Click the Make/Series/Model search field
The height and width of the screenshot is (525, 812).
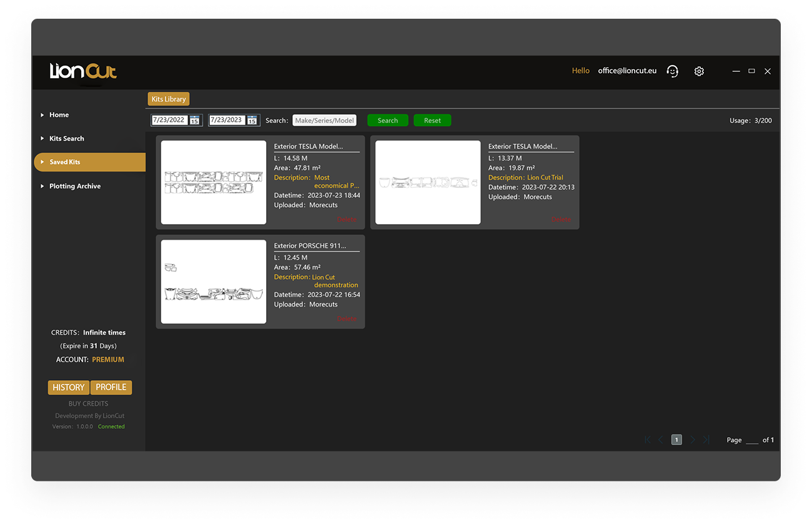tap(324, 120)
